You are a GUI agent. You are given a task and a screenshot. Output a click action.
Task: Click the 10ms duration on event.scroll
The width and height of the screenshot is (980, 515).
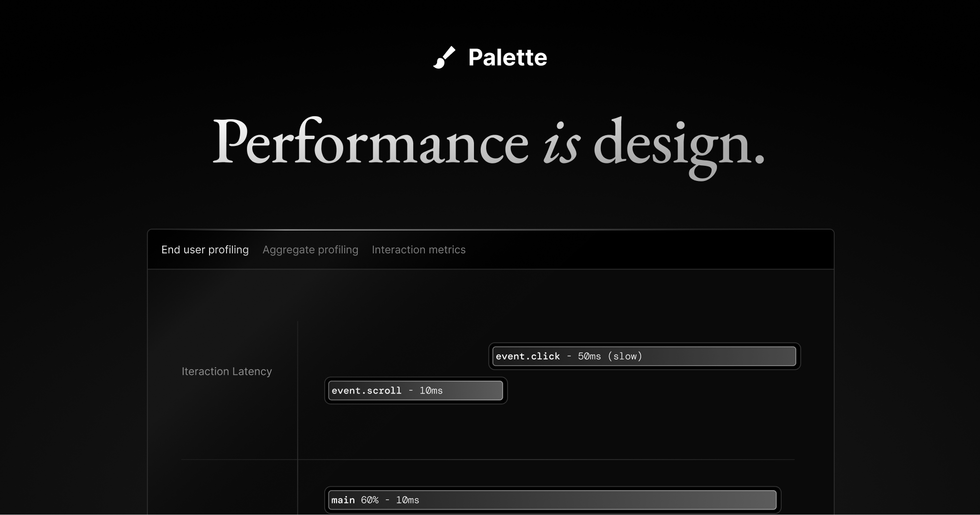pos(431,391)
